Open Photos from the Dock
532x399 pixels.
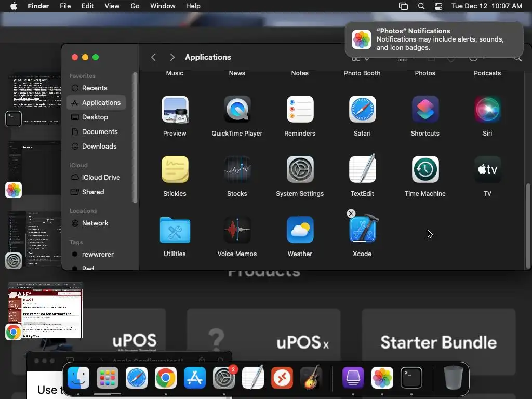382,378
